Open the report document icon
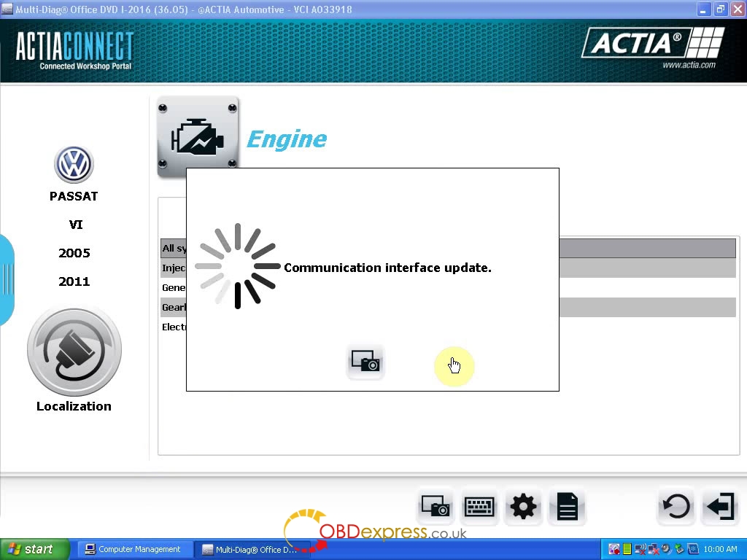 (x=567, y=506)
